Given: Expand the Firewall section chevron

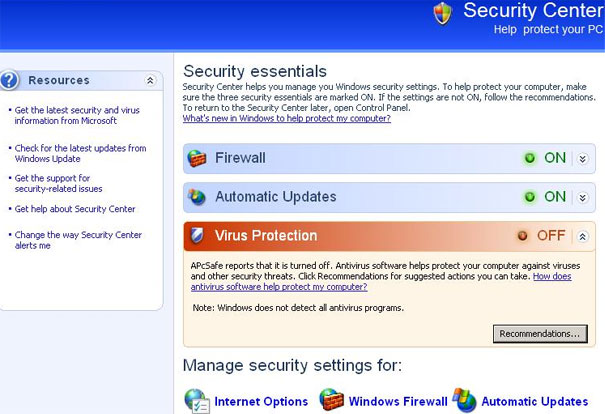Looking at the screenshot, I should (583, 159).
